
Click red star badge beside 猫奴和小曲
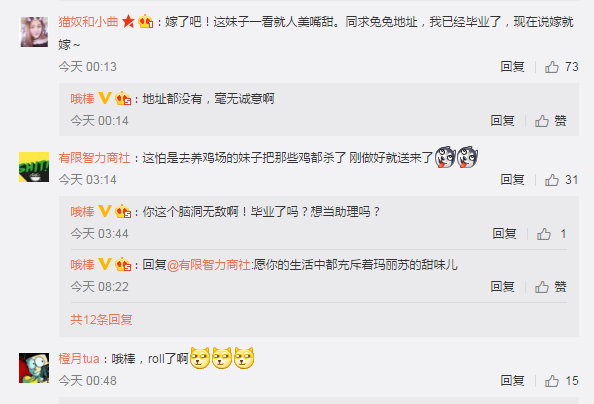128,22
